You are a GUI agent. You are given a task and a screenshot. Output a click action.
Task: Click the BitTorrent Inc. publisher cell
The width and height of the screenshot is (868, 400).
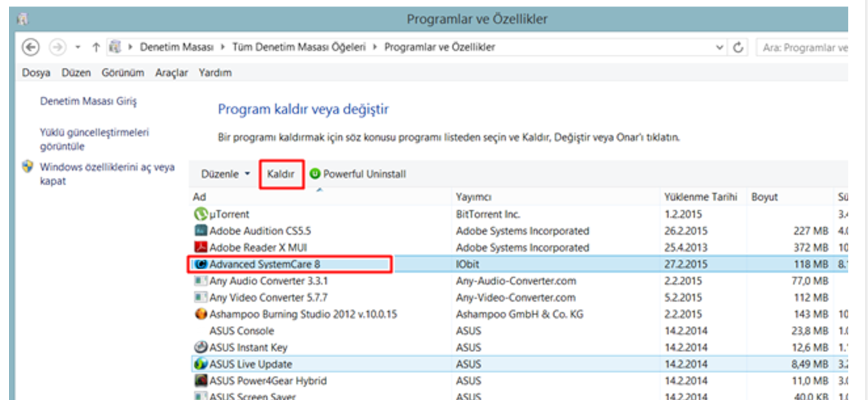488,214
